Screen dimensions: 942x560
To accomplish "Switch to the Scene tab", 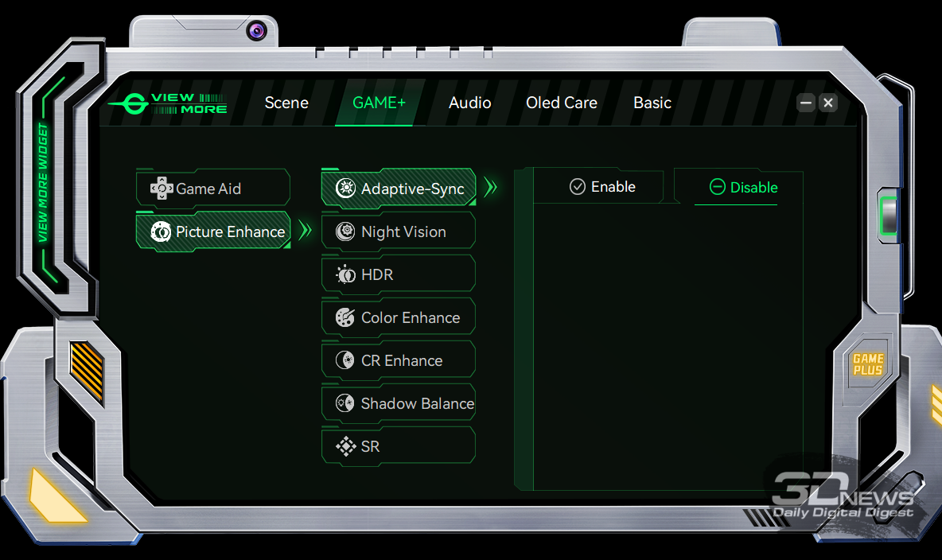I will (286, 103).
